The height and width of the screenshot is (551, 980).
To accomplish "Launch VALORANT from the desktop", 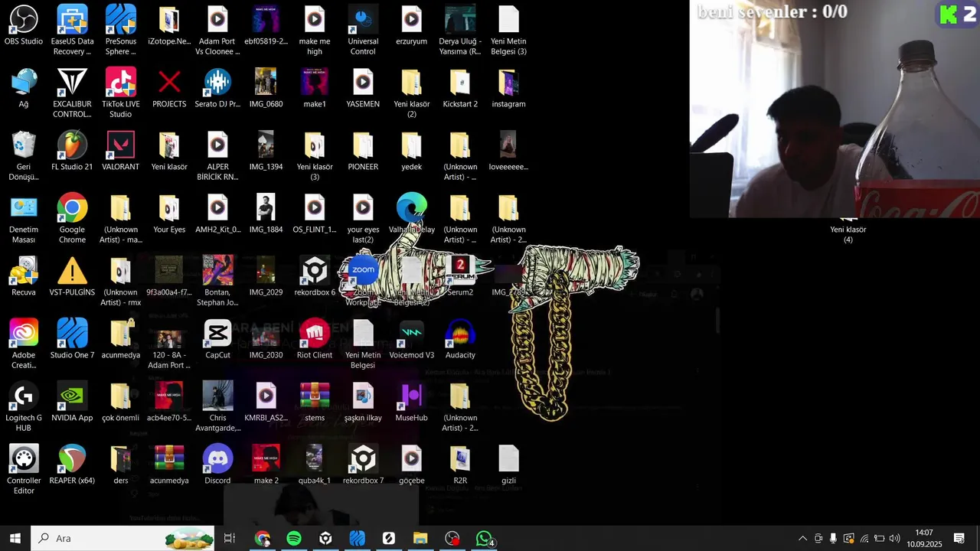I will [x=120, y=151].
